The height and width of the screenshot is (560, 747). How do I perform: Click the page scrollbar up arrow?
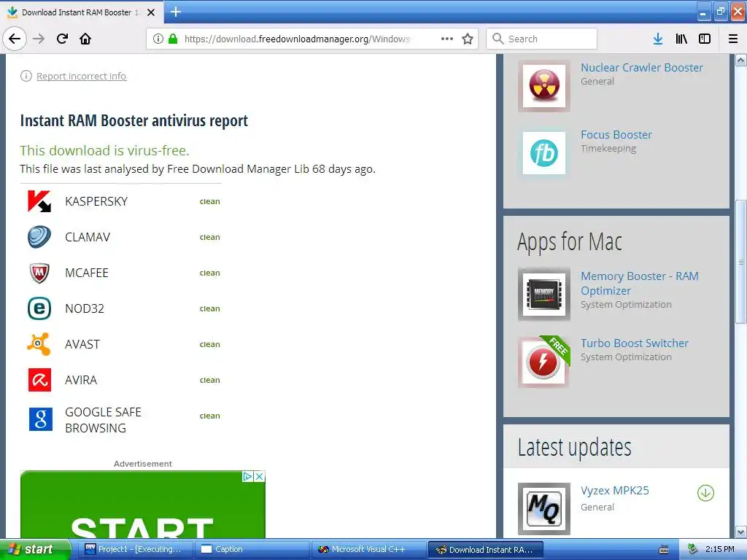(x=741, y=60)
